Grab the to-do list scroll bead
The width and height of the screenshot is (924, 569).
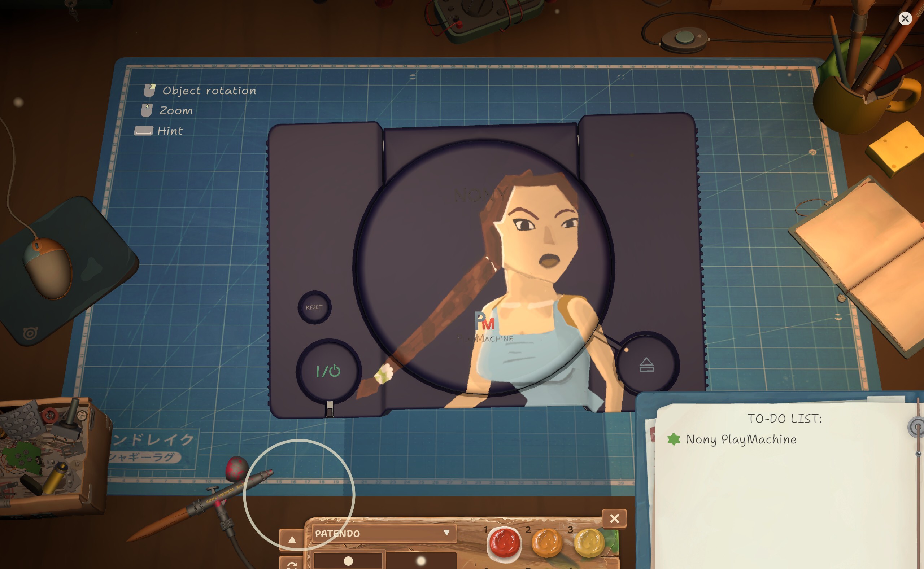tap(918, 454)
